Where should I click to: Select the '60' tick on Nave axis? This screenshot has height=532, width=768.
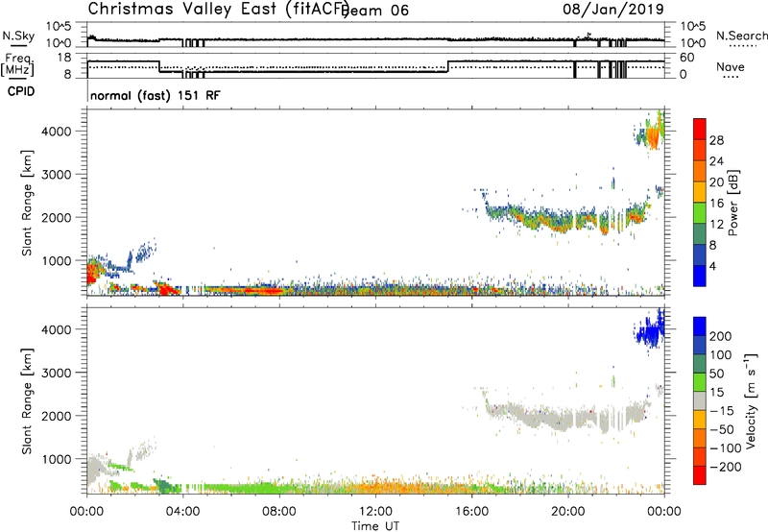686,58
